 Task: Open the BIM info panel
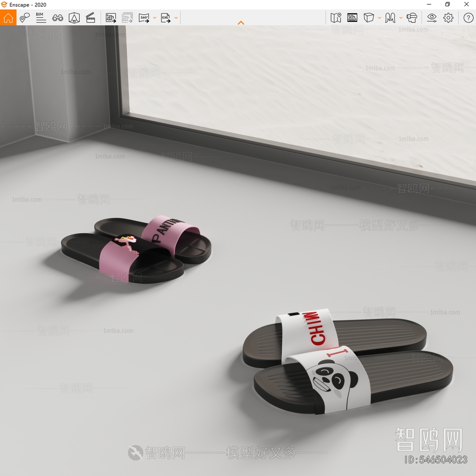click(x=41, y=18)
